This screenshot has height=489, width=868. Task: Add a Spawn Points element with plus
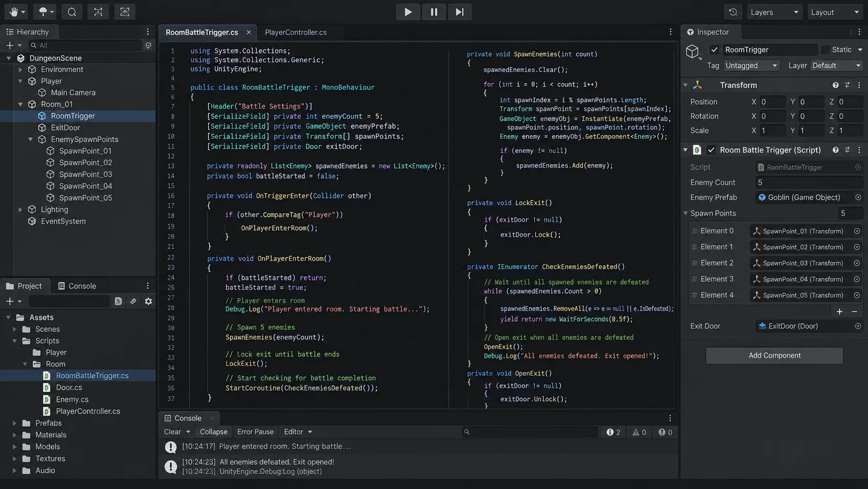[x=839, y=312]
